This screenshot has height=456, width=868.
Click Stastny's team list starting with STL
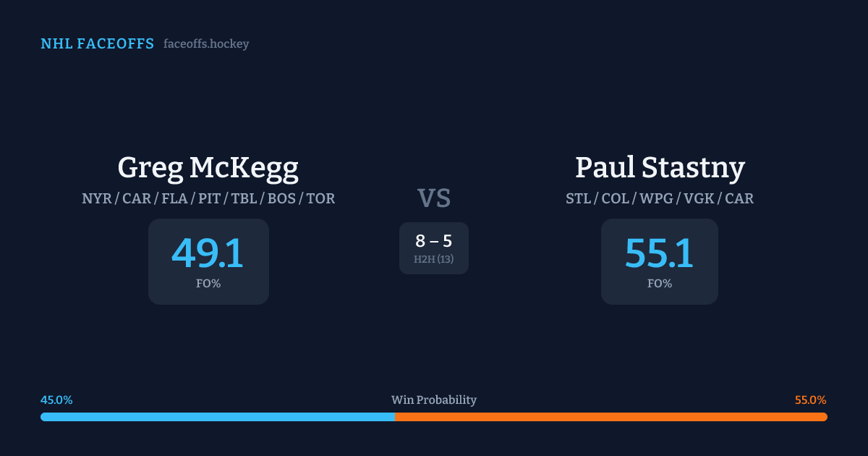click(x=660, y=198)
